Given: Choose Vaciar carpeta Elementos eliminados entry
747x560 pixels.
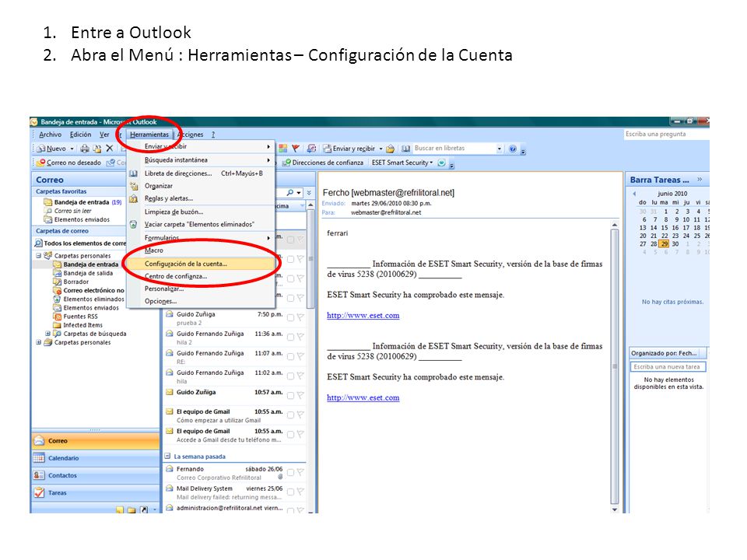Looking at the screenshot, I should (x=201, y=224).
